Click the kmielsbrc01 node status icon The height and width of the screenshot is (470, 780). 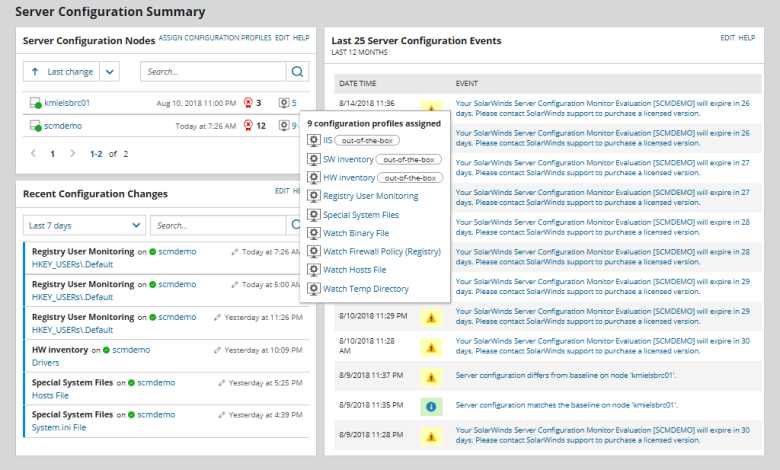point(35,103)
